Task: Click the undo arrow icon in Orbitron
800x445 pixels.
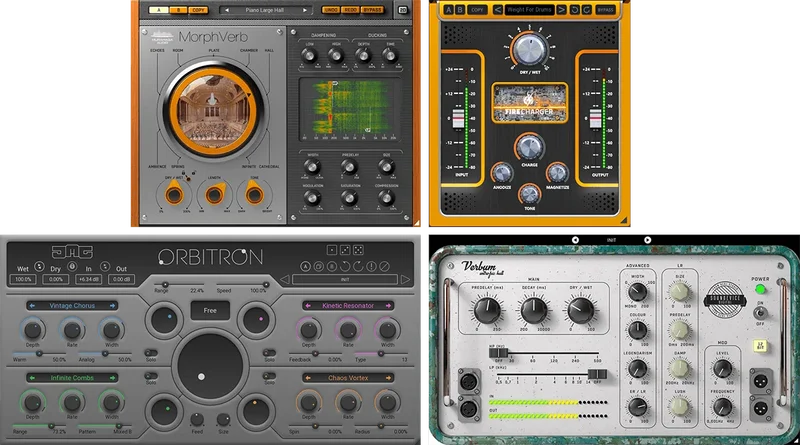Action: pos(345,266)
